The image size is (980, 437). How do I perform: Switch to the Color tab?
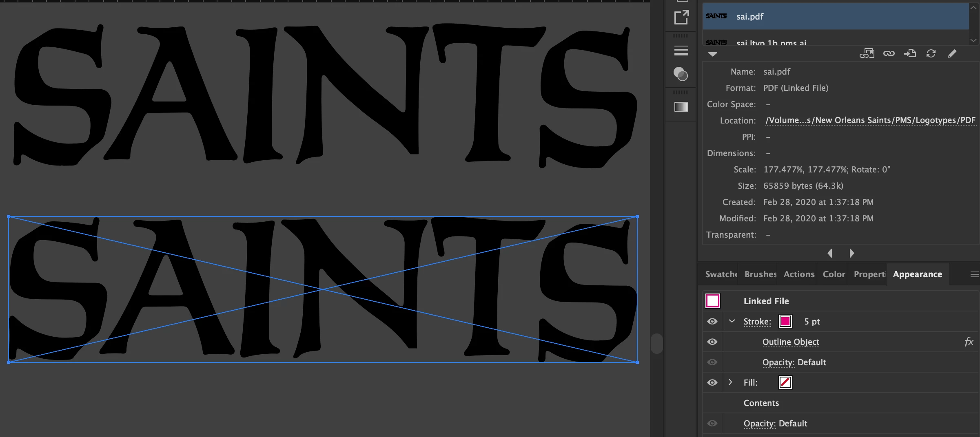[834, 274]
